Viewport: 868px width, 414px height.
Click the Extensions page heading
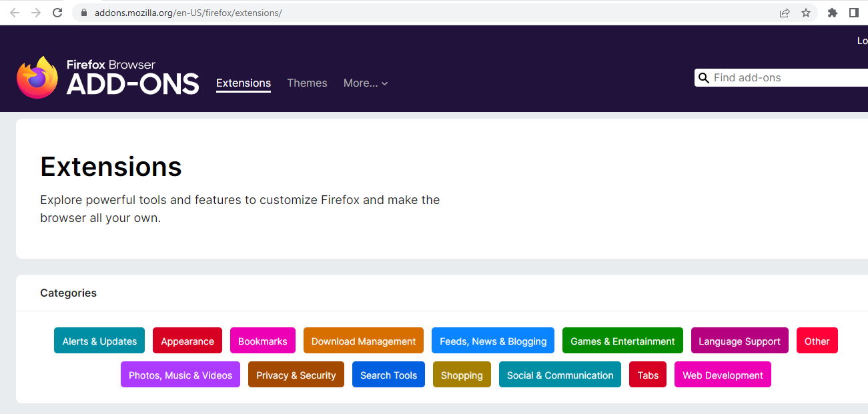point(111,166)
